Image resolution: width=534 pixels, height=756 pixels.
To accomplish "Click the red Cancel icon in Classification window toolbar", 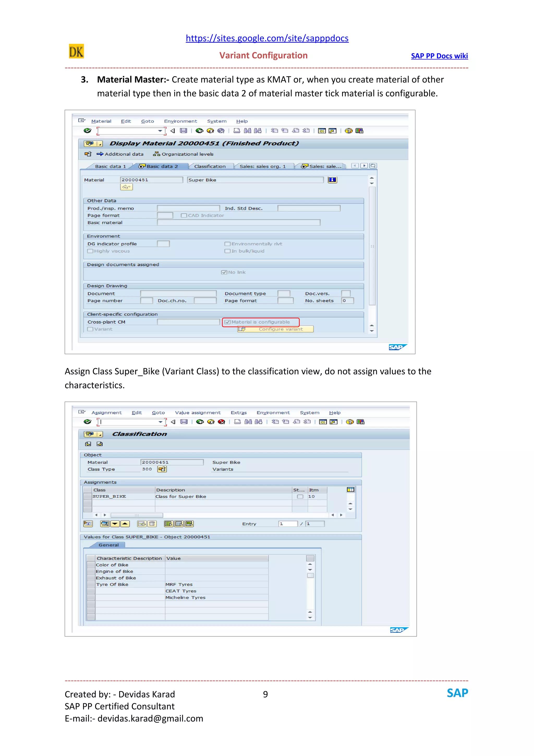I will click(221, 422).
